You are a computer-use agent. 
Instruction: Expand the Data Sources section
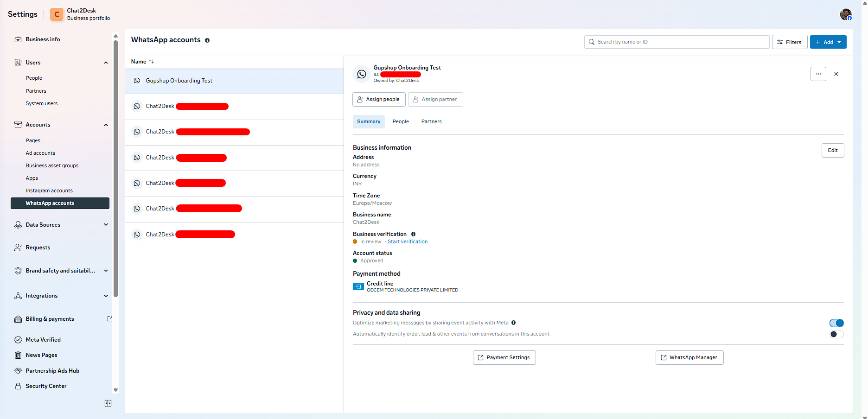tap(106, 225)
